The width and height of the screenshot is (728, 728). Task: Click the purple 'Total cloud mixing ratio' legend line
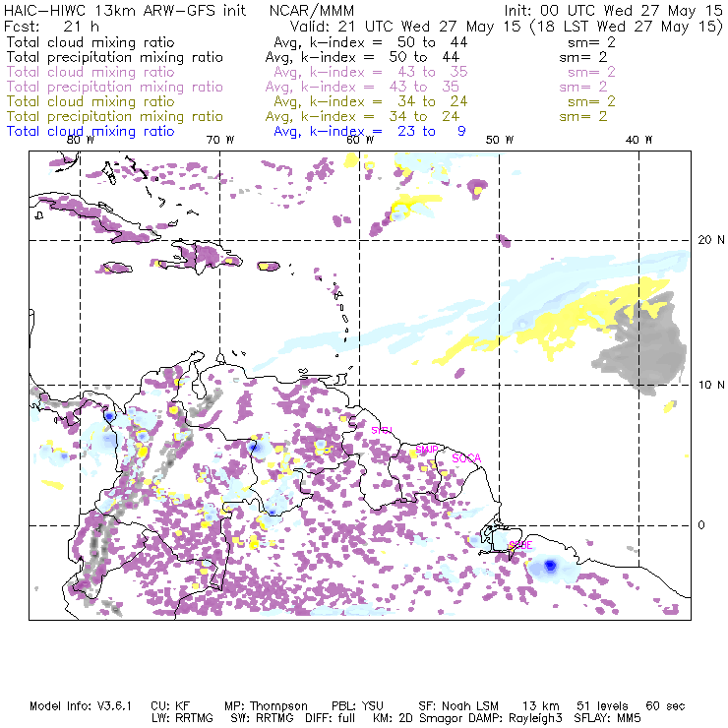point(91,72)
